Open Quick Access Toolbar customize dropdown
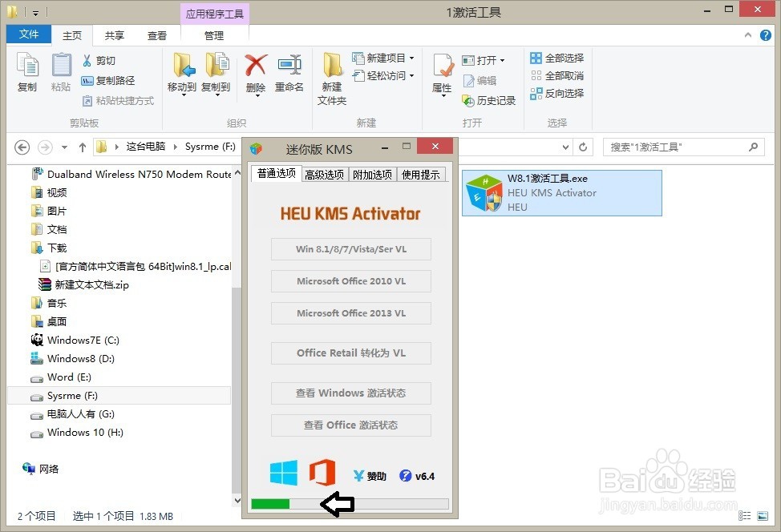Viewport: 781px width, 532px height. click(x=35, y=13)
